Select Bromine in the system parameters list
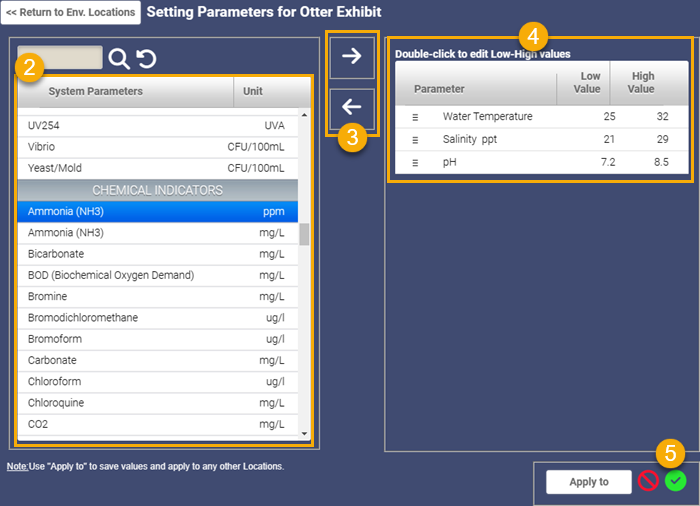 [158, 297]
